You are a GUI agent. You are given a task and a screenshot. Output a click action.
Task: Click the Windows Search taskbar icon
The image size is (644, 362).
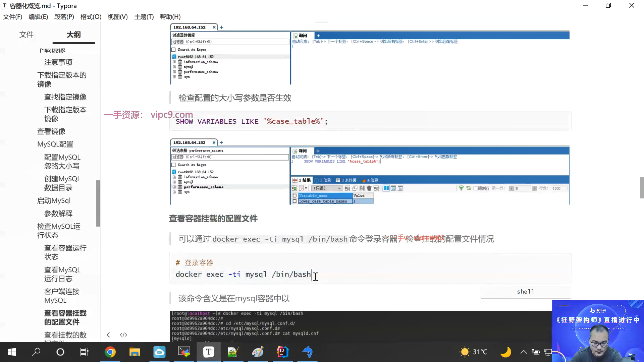[36, 352]
